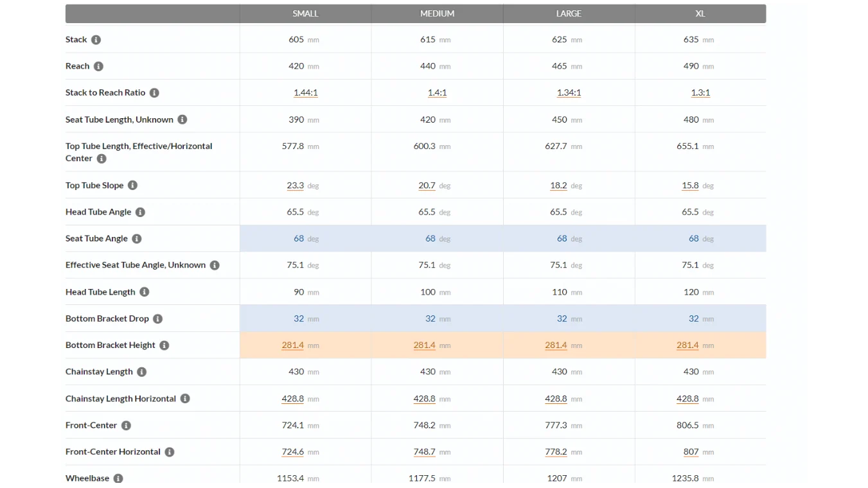Click the Front-Center Horizontal info icon
Screen dimensions: 868x488
tap(170, 452)
